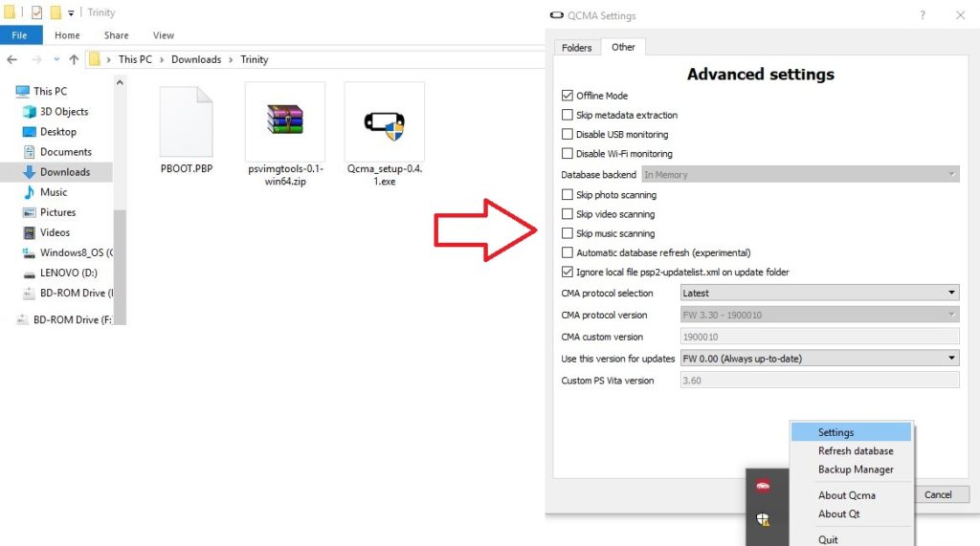Enable Skip metadata extraction
The image size is (980, 546).
[x=567, y=115]
